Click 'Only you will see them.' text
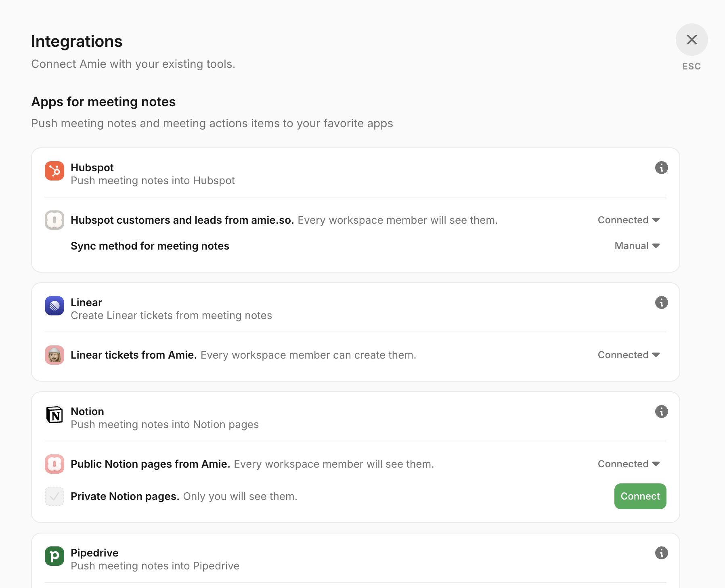Image resolution: width=725 pixels, height=588 pixels. pyautogui.click(x=240, y=496)
